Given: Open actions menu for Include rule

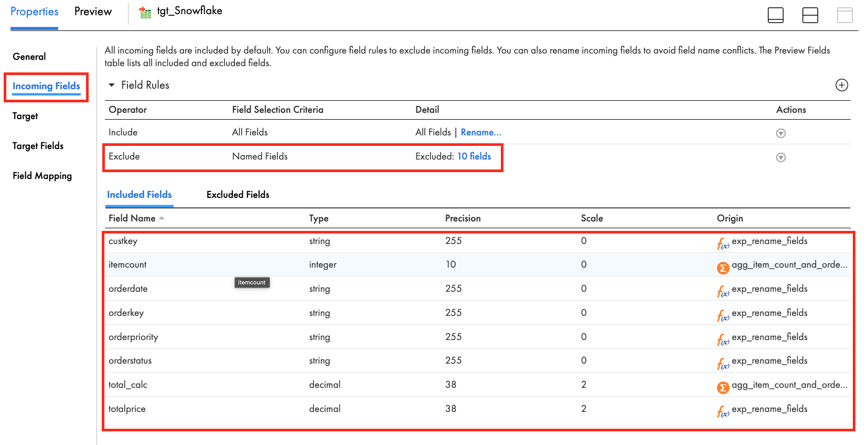Looking at the screenshot, I should [780, 133].
